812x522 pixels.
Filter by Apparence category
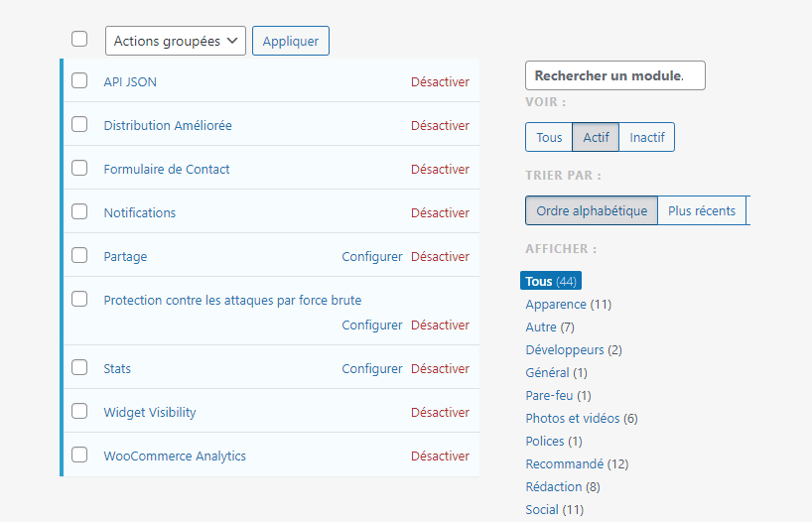[569, 304]
